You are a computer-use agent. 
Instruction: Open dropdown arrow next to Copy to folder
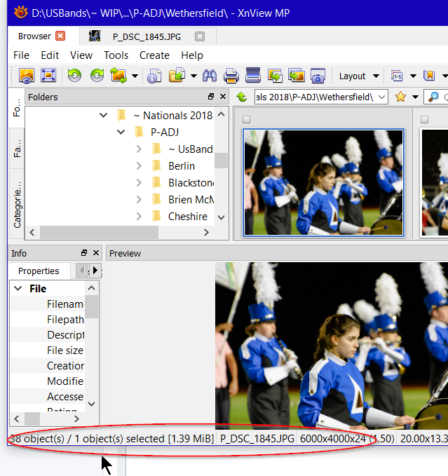coord(194,76)
